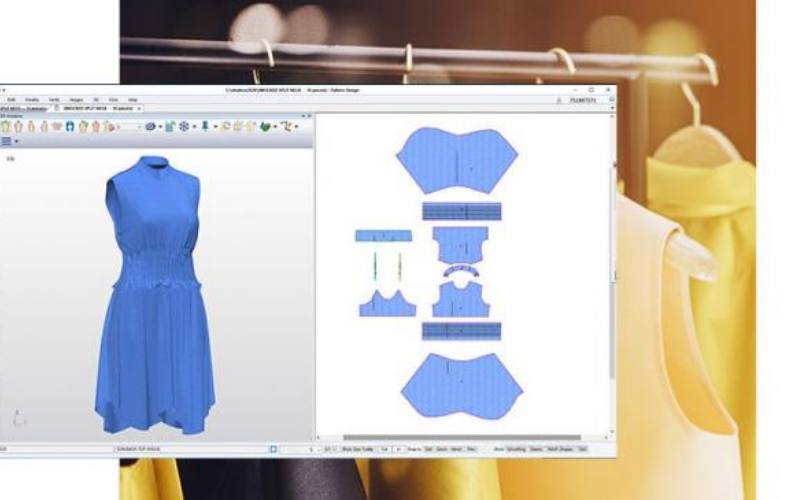Screen dimensions: 800x500
Task: Open the Help menu
Action: pos(133,100)
